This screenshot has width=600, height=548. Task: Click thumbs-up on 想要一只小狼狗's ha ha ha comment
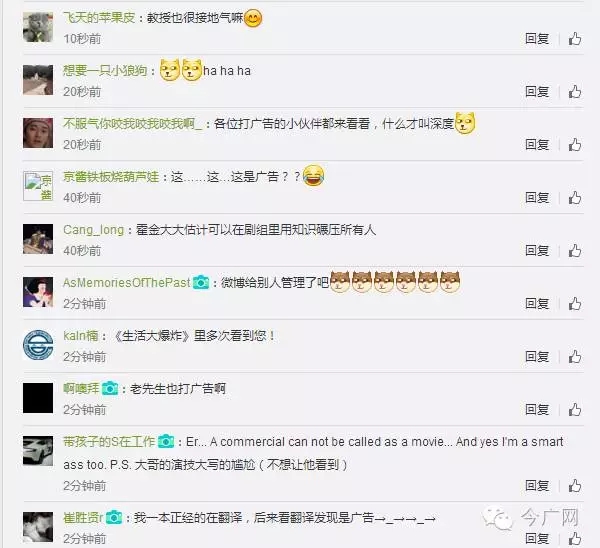point(575,91)
